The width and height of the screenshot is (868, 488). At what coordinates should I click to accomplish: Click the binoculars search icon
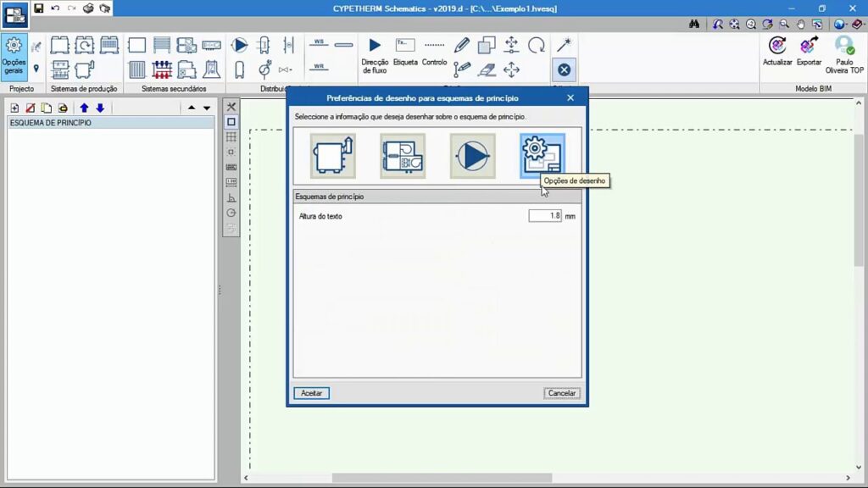point(693,25)
